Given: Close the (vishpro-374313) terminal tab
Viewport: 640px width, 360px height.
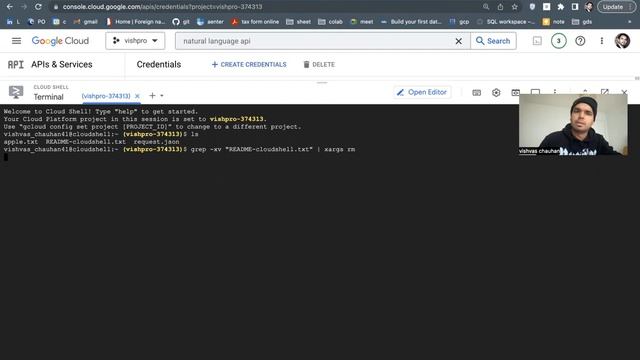Looking at the screenshot, I should coord(137,96).
